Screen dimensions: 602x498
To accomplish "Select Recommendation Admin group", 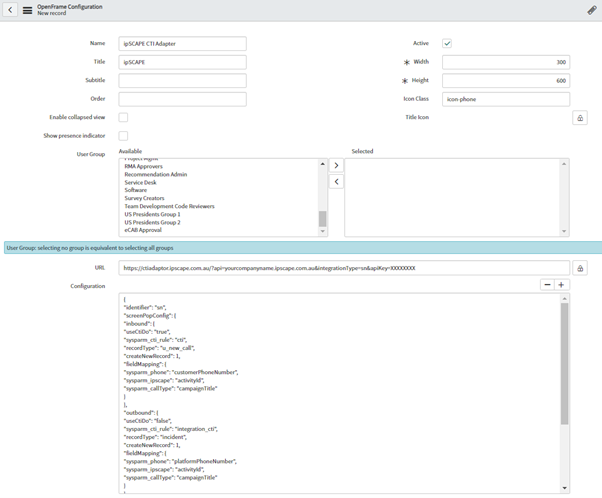I will pos(155,174).
